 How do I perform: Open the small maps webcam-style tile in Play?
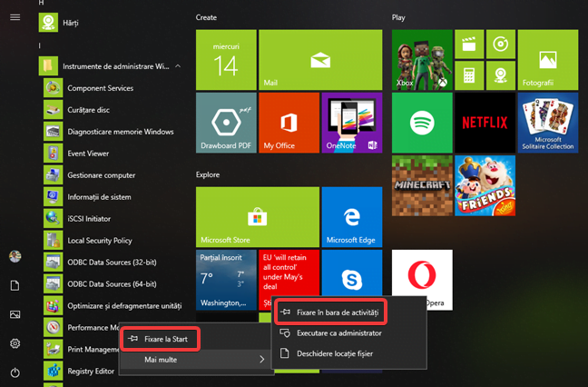coord(501,75)
